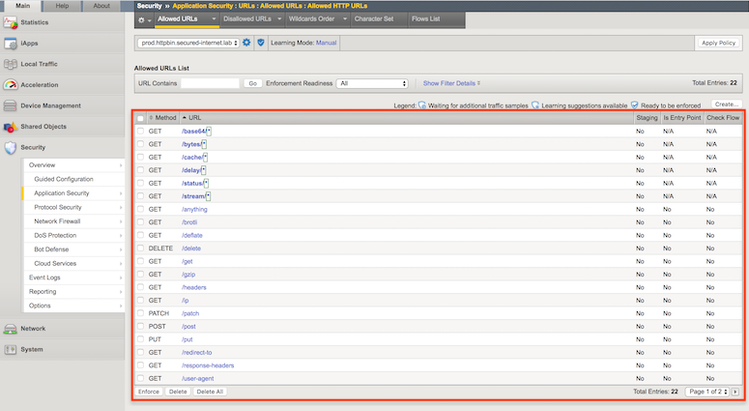The width and height of the screenshot is (749, 411).
Task: Open the Statistics section icon
Action: point(10,23)
